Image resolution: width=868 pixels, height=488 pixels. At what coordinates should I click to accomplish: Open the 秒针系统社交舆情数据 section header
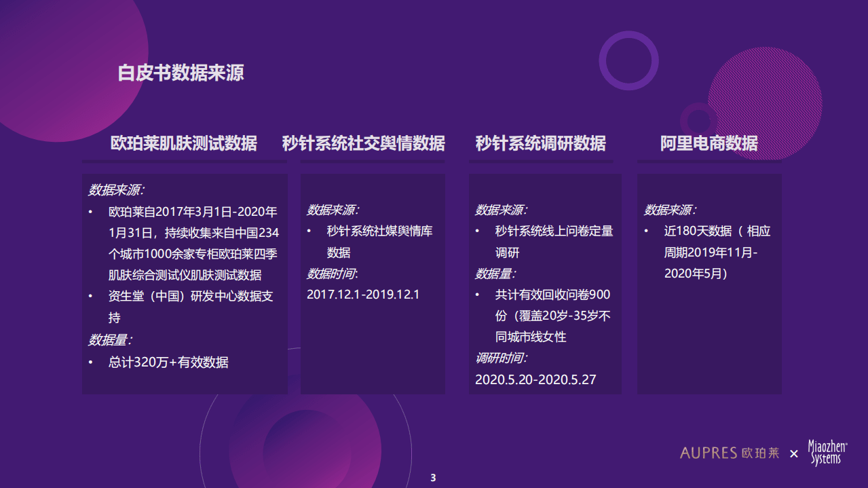coord(363,144)
